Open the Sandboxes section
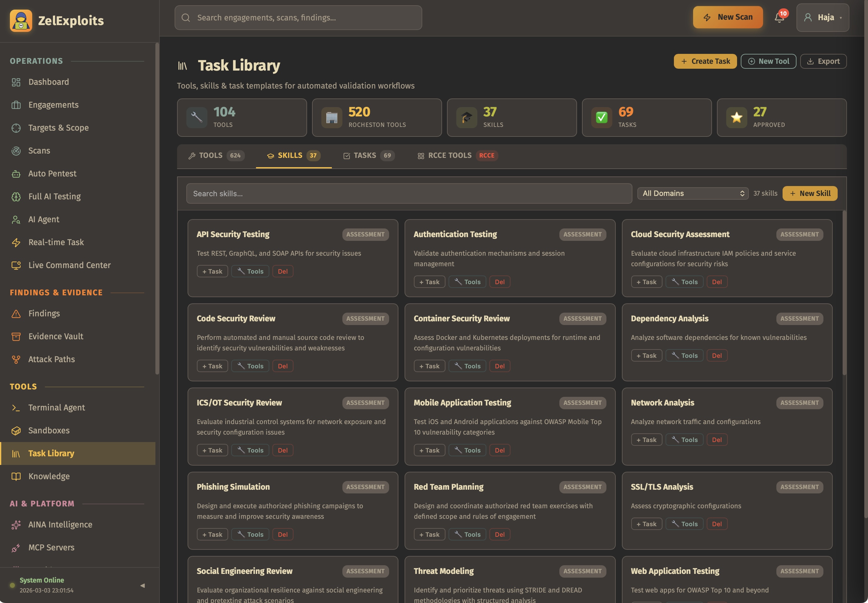Image resolution: width=868 pixels, height=603 pixels. pos(48,430)
